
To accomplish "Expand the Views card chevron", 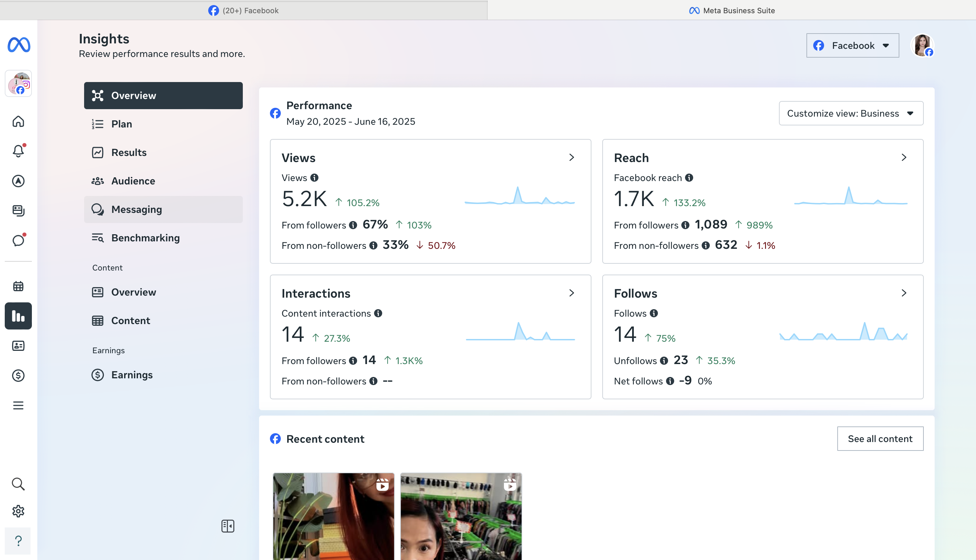I will coord(571,157).
